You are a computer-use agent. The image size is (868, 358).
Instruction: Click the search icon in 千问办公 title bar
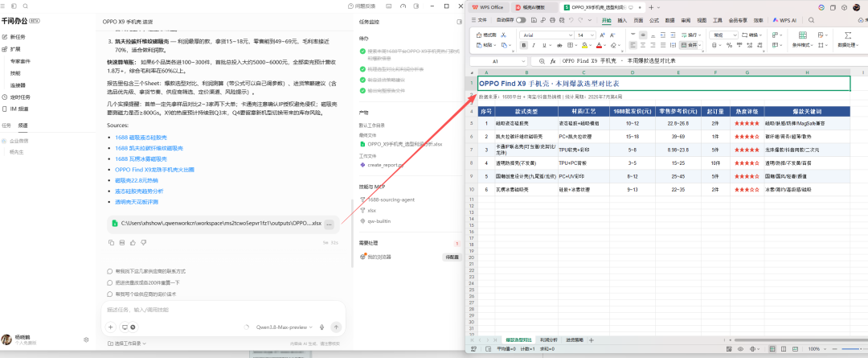click(x=26, y=6)
